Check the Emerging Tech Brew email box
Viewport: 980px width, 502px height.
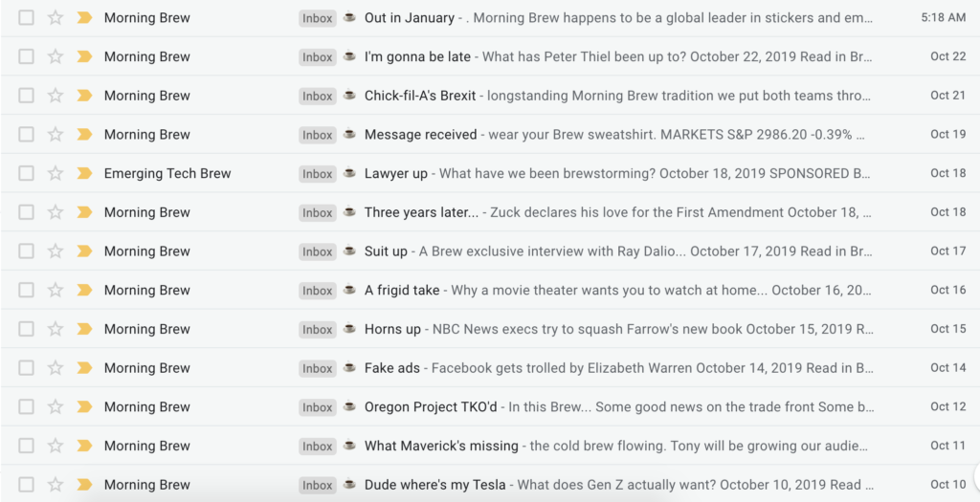[26, 173]
